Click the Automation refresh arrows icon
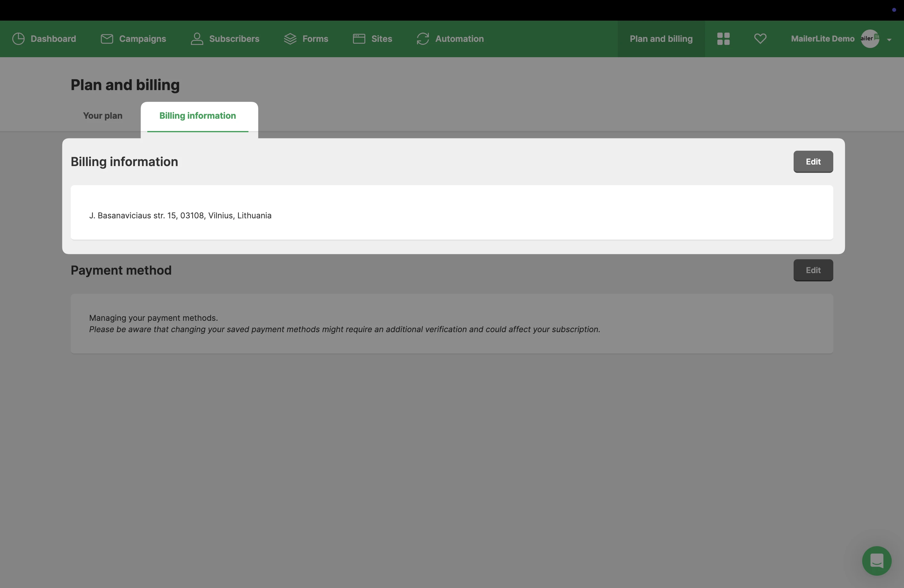The image size is (904, 588). coord(423,39)
